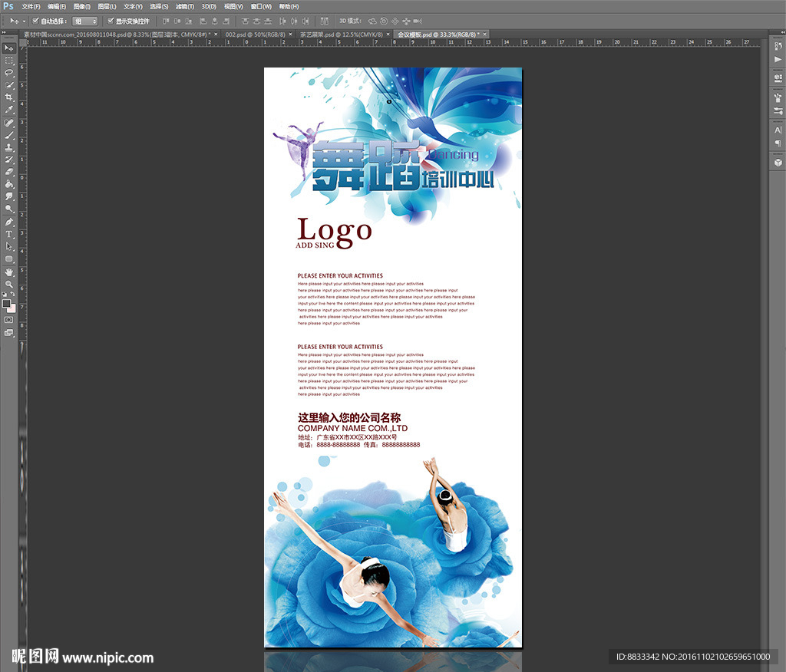Image resolution: width=786 pixels, height=672 pixels.
Task: Select the Eyedropper tool
Action: (x=9, y=110)
